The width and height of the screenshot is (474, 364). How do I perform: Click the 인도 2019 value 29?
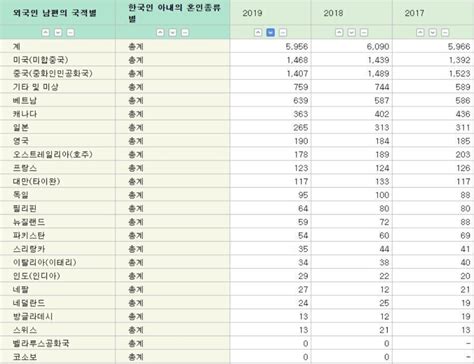click(x=303, y=276)
